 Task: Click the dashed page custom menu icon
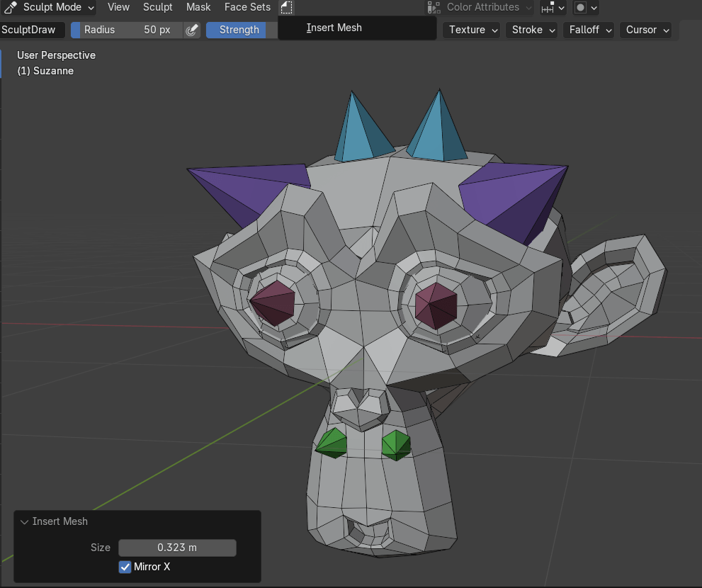tap(286, 7)
